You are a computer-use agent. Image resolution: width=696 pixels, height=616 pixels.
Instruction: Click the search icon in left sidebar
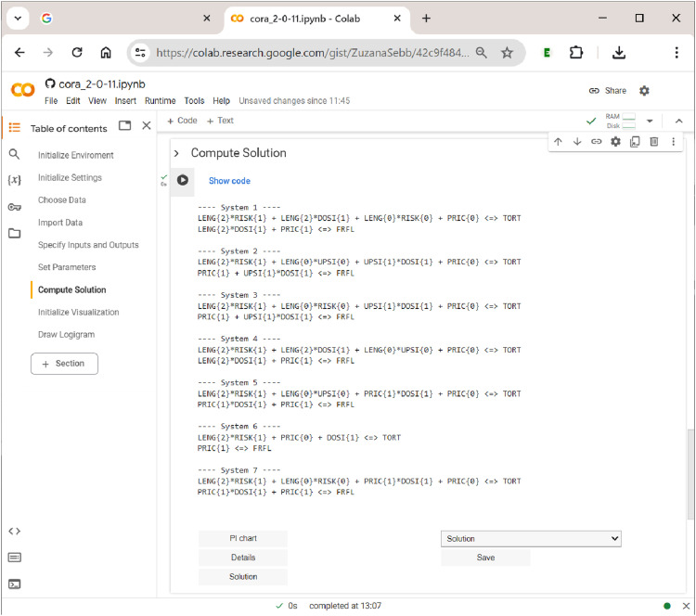[x=14, y=154]
